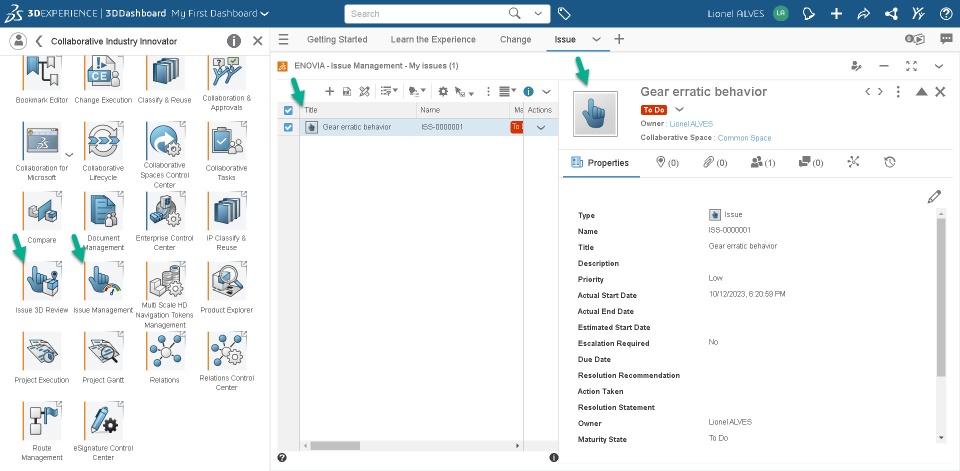
Task: Open the Actions chevron for ISS-0000001 row
Action: (541, 127)
